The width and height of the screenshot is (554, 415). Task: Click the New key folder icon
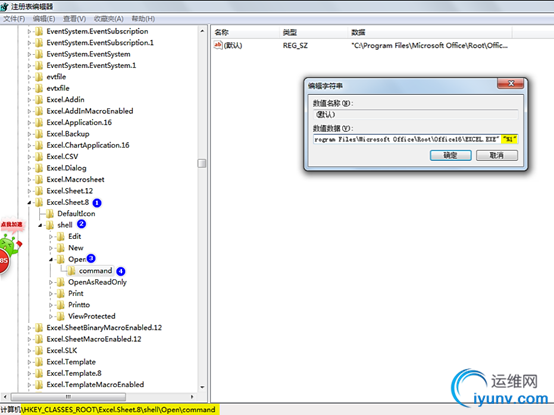coord(61,248)
